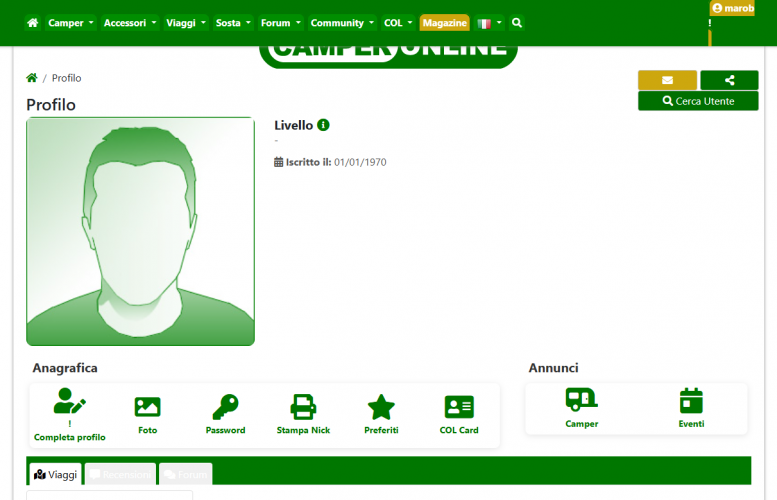This screenshot has height=500, width=777.
Task: Click the Livello info icon
Action: [x=323, y=125]
